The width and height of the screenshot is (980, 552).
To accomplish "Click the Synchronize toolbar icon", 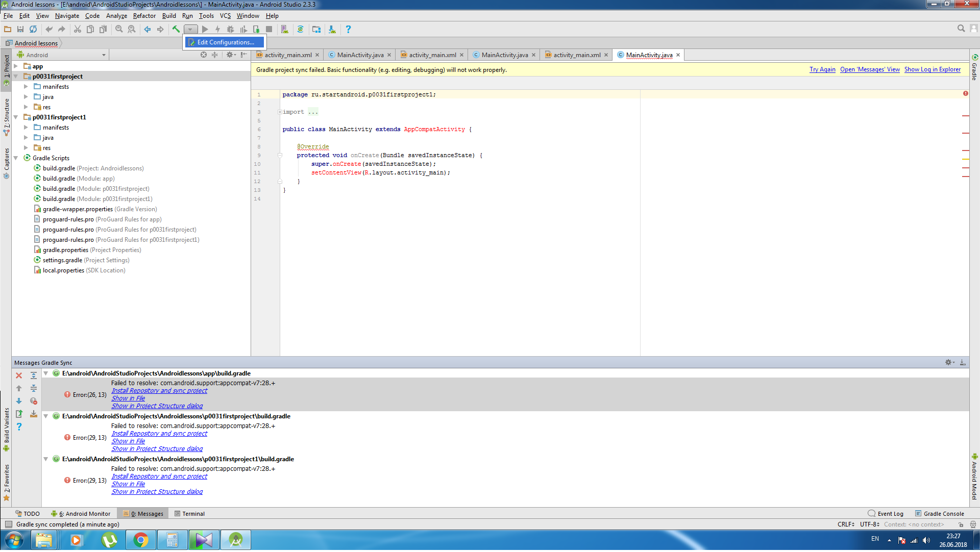I will (x=33, y=30).
